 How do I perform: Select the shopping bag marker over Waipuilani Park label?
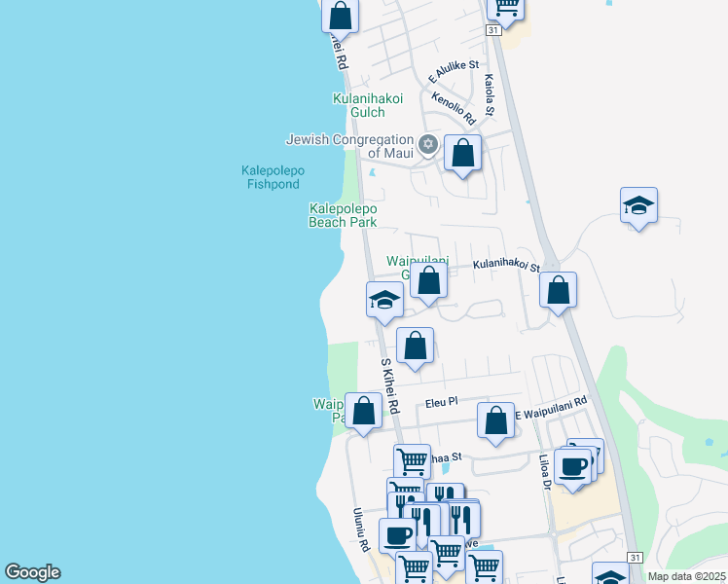pos(364,412)
